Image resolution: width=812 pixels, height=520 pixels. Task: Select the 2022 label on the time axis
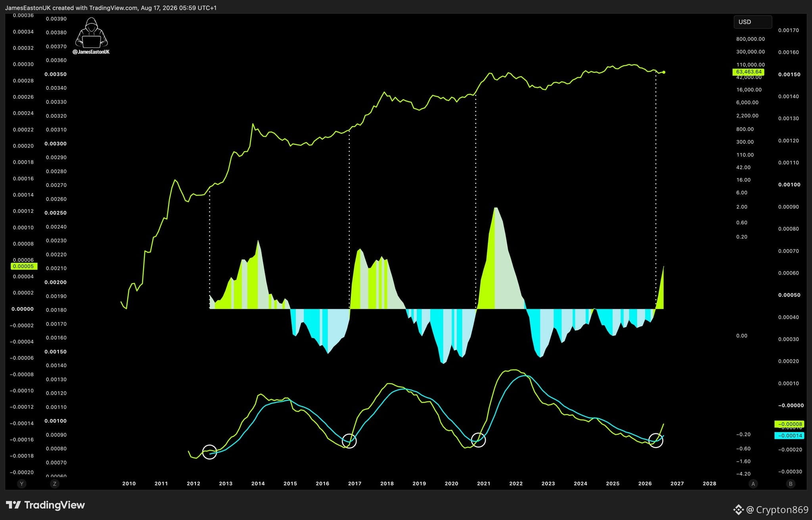pos(516,484)
